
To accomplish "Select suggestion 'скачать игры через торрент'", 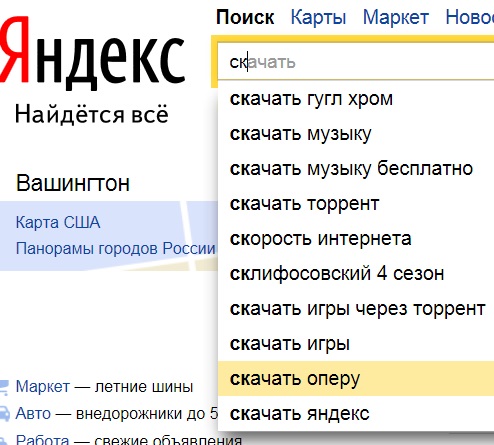I will click(356, 309).
